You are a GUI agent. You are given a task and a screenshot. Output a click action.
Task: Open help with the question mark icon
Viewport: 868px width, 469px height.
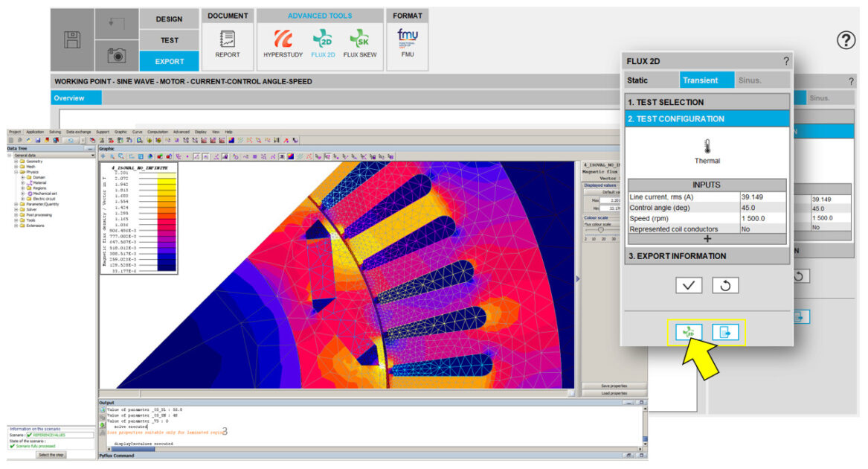pos(846,41)
